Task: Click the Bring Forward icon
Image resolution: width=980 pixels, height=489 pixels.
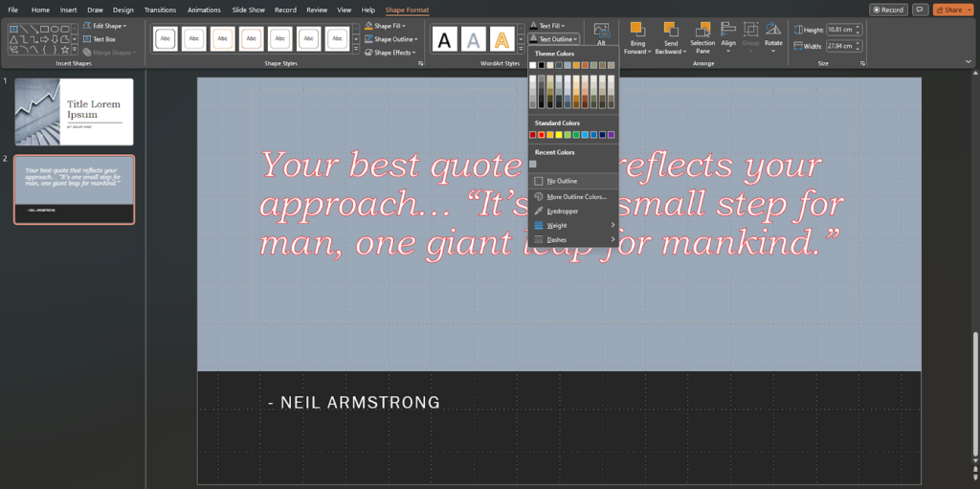Action: [x=636, y=31]
